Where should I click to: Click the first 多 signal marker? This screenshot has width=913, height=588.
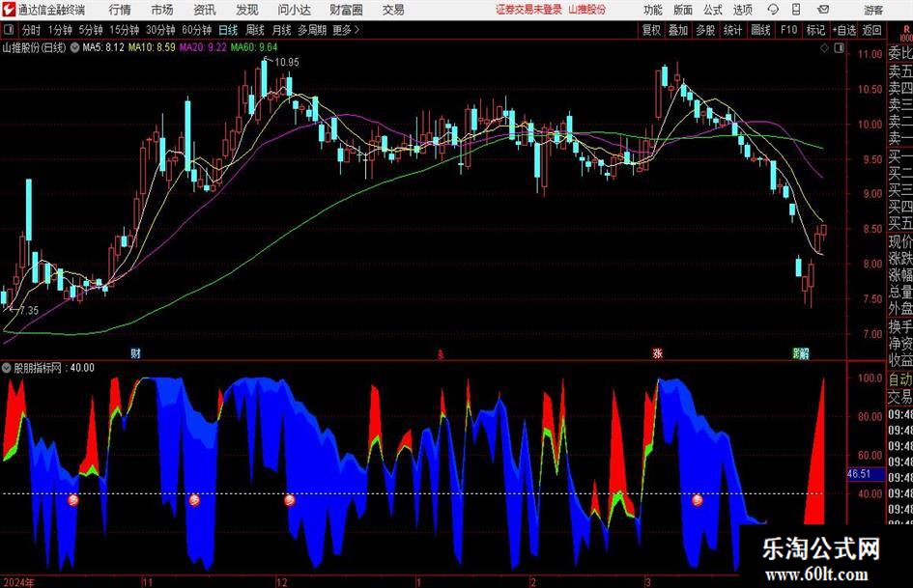(x=72, y=500)
